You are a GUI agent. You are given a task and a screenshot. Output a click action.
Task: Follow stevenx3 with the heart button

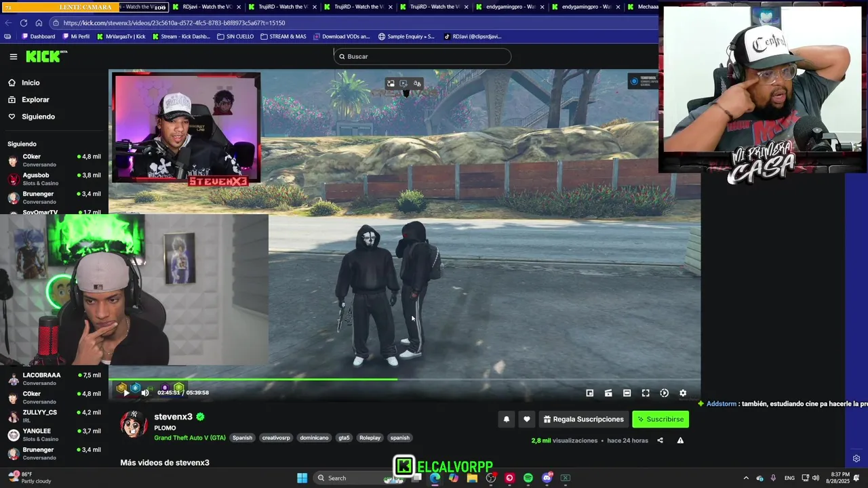[x=527, y=420]
